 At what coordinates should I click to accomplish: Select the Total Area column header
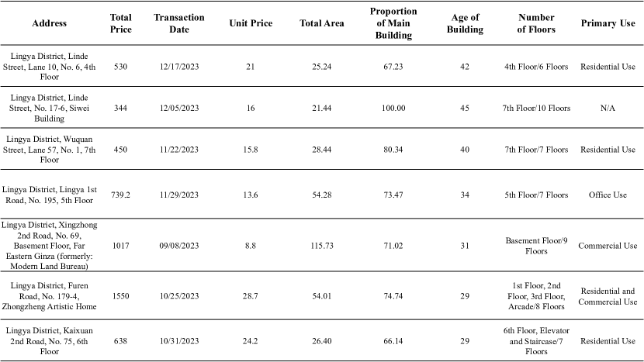pos(322,23)
